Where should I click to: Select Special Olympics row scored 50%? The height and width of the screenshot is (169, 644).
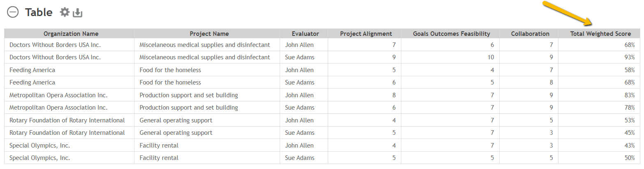(x=322, y=158)
